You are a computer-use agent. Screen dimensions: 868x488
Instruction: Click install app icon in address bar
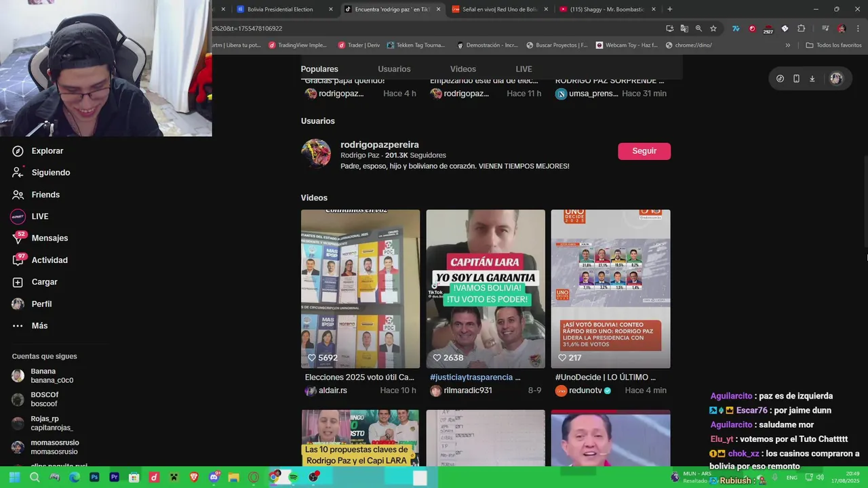(670, 28)
